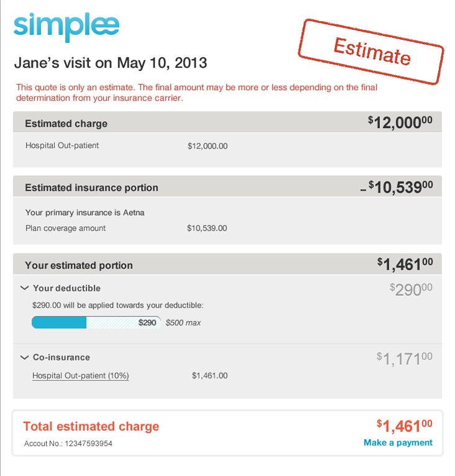455x476 pixels.
Task: Click the account number text
Action: [68, 444]
